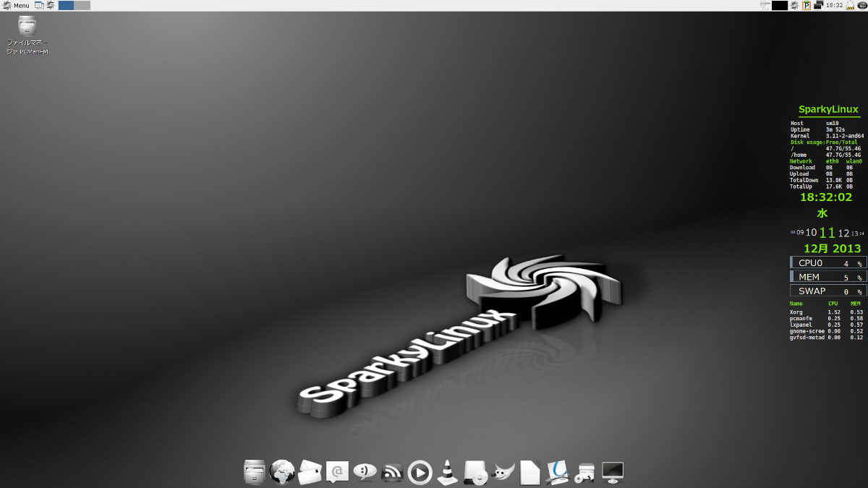Click the screen lock tray icon
868x488 pixels.
pyautogui.click(x=850, y=5)
